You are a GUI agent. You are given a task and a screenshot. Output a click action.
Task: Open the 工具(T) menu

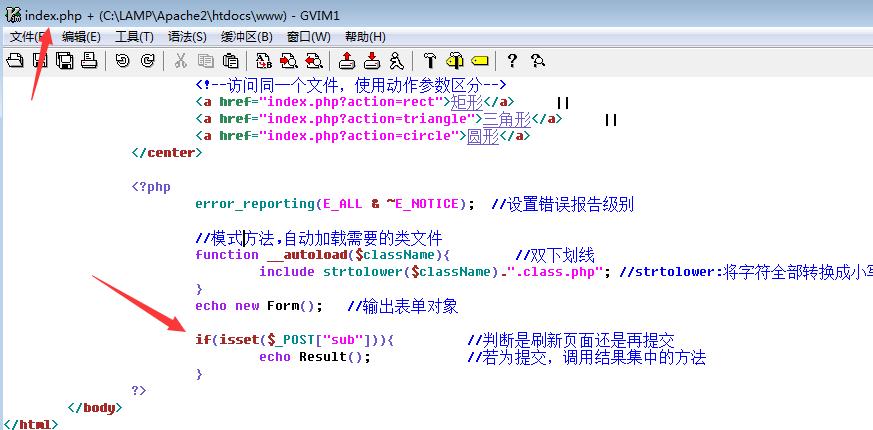[134, 37]
